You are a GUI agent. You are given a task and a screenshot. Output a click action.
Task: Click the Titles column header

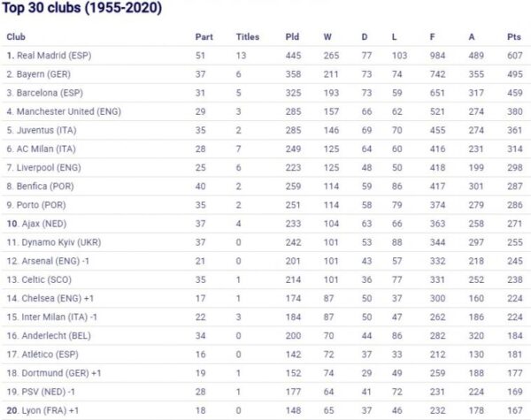[248, 36]
